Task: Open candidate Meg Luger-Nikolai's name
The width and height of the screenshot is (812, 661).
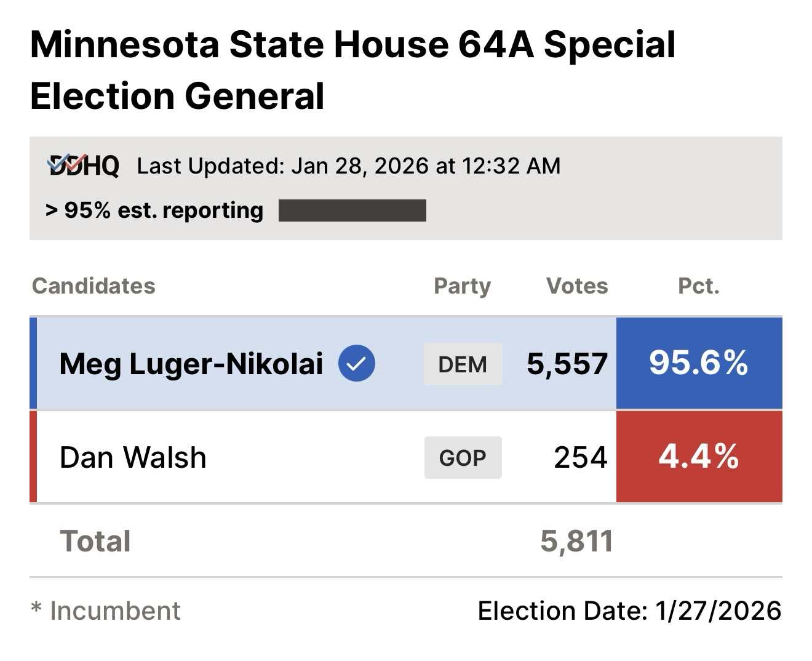Action: [x=191, y=363]
